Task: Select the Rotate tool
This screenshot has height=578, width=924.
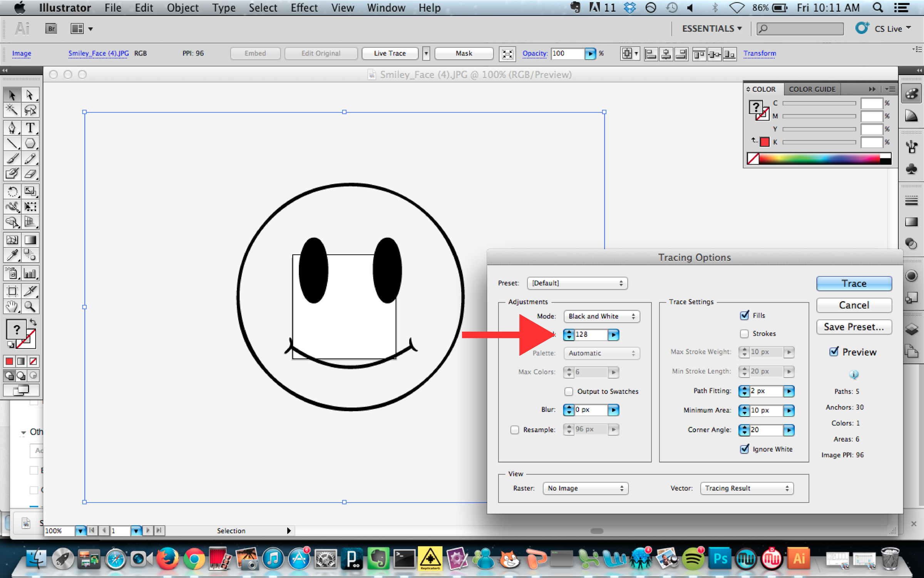Action: pyautogui.click(x=12, y=192)
